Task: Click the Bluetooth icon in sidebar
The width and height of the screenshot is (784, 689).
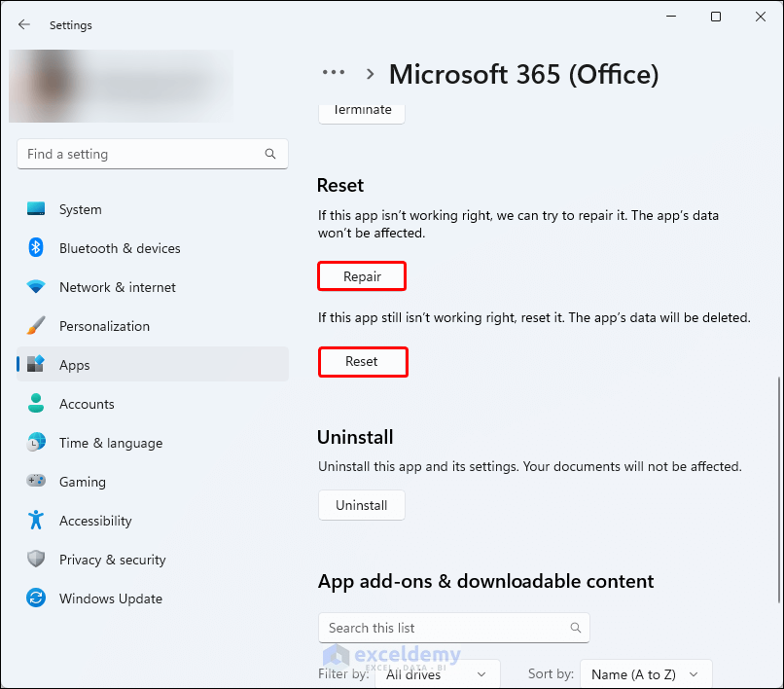Action: (36, 248)
